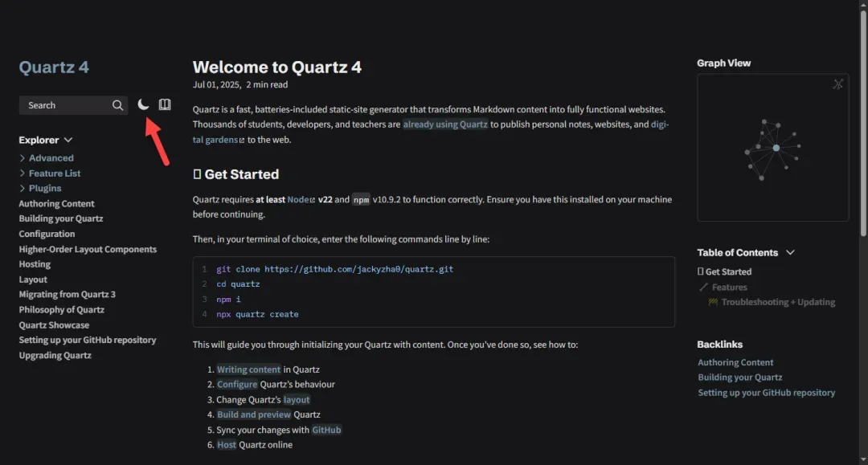Open the global graph view icon
This screenshot has width=868, height=465.
click(838, 84)
